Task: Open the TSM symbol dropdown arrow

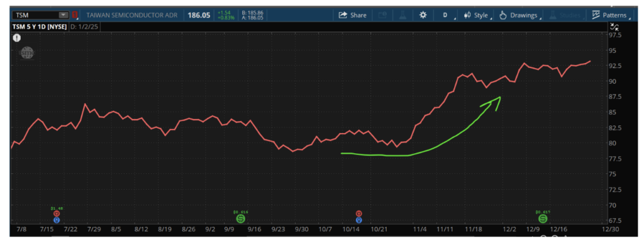Action: click(x=64, y=15)
